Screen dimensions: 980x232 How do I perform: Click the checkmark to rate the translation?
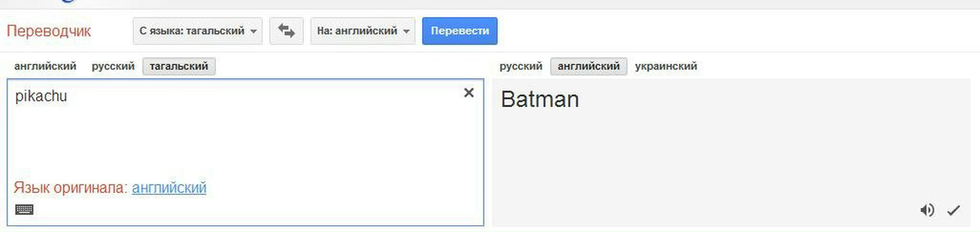[x=953, y=210]
